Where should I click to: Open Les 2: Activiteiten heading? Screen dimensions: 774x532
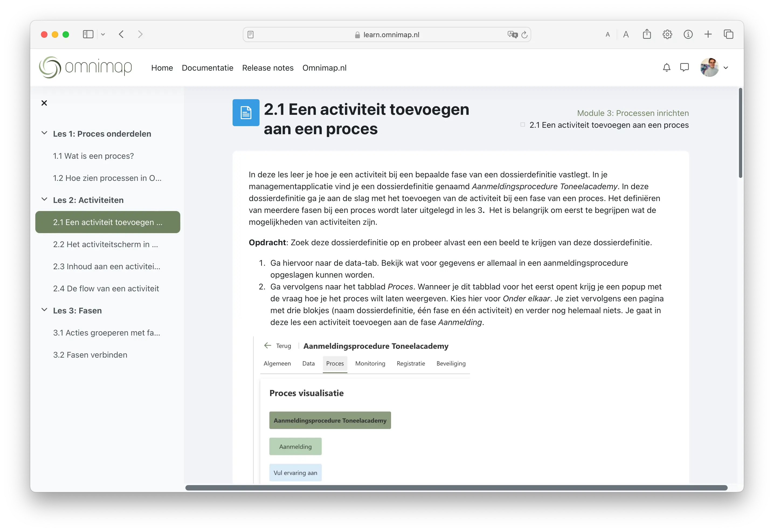pos(88,200)
